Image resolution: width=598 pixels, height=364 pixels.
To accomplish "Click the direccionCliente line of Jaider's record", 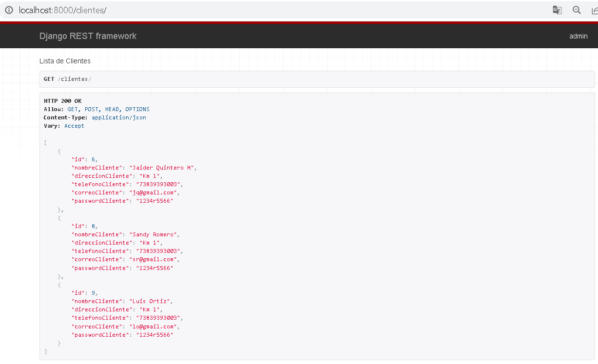I will click(x=116, y=176).
